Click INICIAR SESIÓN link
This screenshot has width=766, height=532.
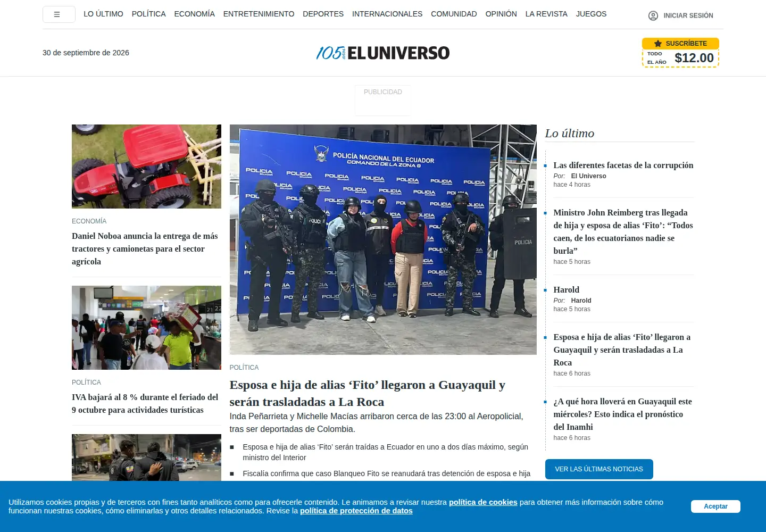point(688,16)
